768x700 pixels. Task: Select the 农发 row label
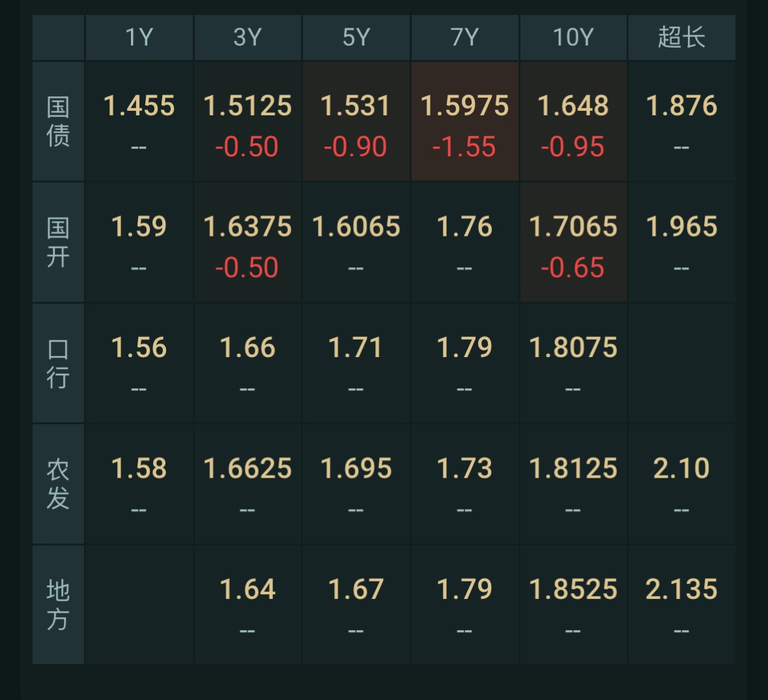[58, 484]
